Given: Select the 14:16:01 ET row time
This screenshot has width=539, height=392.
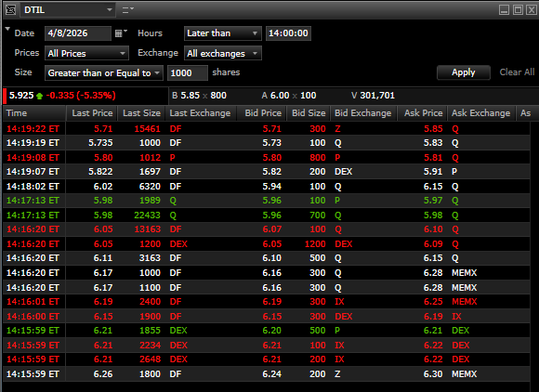Looking at the screenshot, I should point(33,302).
